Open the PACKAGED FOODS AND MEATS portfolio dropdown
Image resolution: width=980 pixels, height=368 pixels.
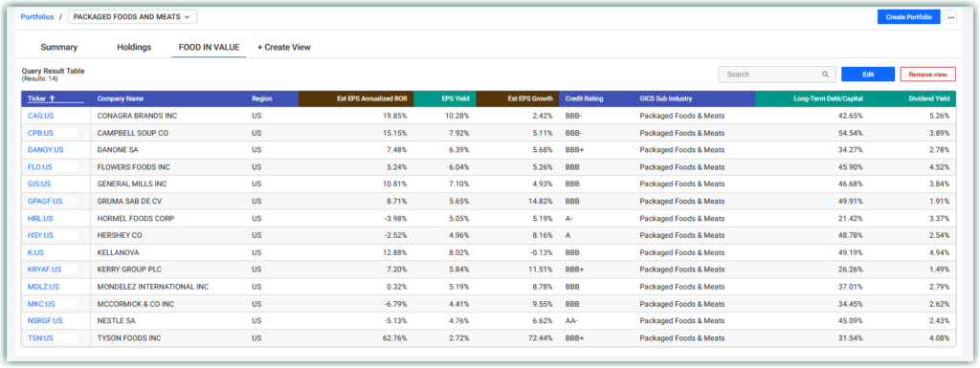[132, 17]
